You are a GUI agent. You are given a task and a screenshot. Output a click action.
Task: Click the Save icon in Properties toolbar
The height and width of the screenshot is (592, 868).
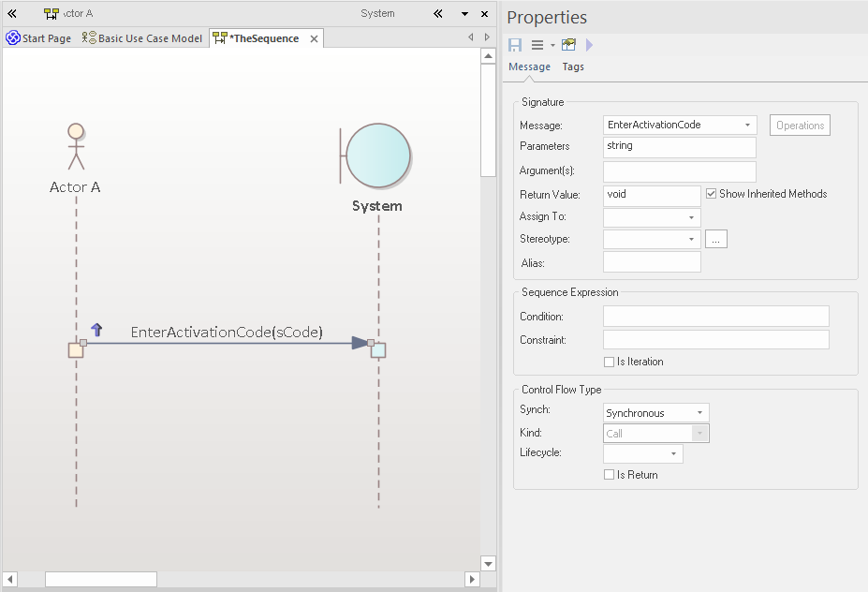[x=515, y=45]
